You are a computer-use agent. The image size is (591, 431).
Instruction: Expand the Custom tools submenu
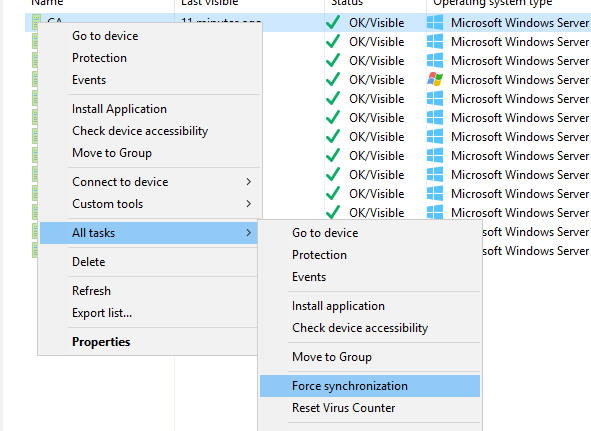(149, 204)
